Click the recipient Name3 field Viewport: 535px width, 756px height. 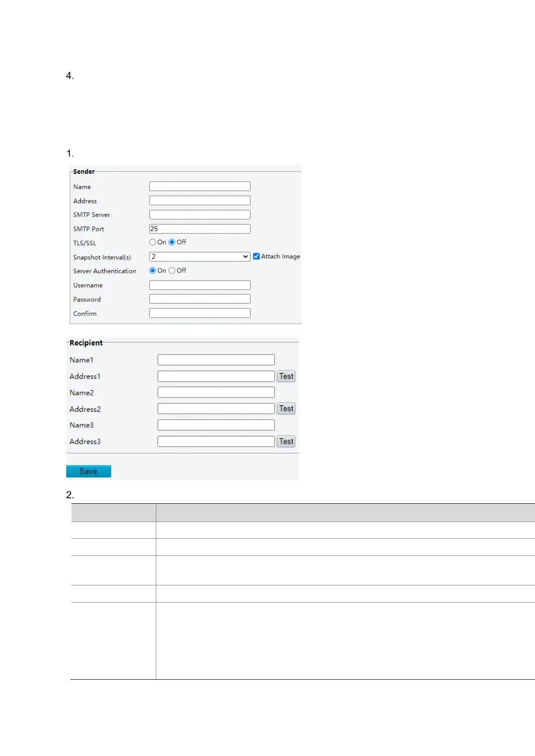point(216,425)
